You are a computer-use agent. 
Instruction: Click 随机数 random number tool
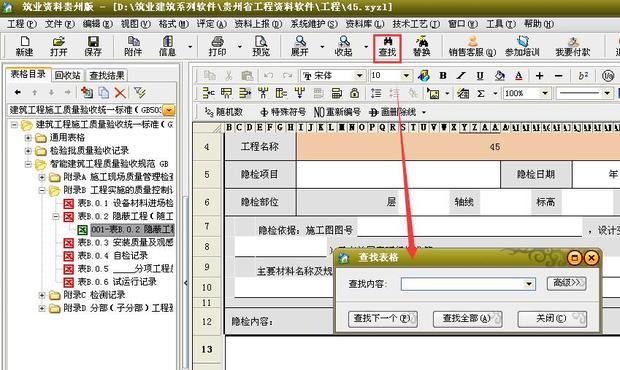tap(223, 112)
